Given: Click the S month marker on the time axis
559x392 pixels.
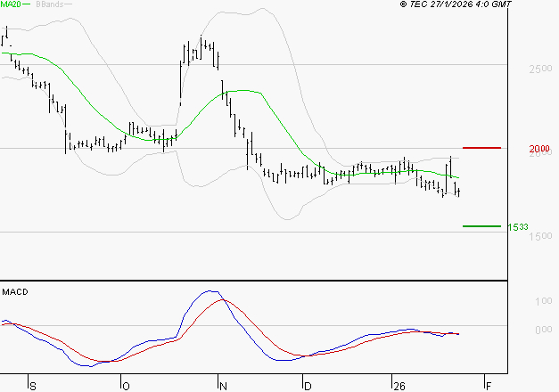Looking at the screenshot, I should 33,387.
